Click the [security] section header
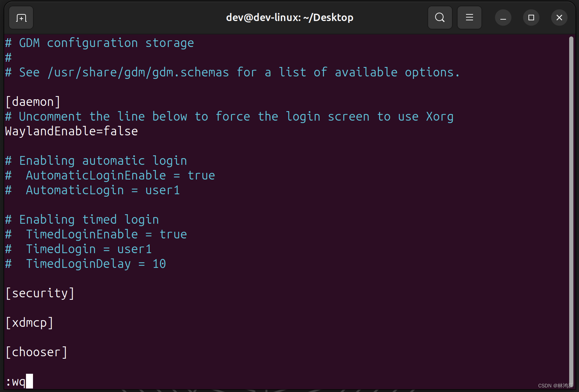 pos(40,293)
